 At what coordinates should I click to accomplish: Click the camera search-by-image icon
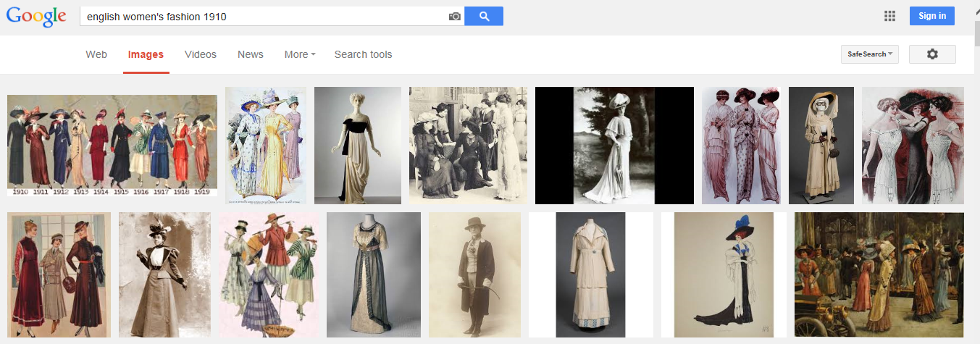455,16
